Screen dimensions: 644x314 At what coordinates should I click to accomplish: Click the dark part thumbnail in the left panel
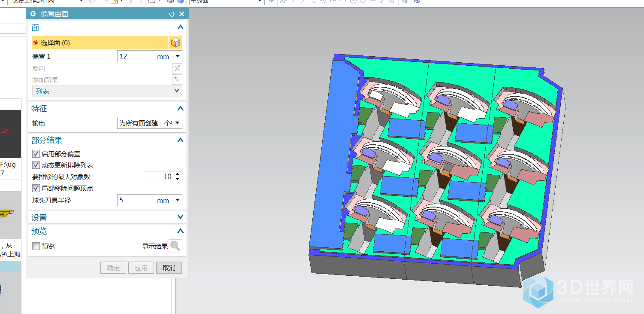point(10,134)
